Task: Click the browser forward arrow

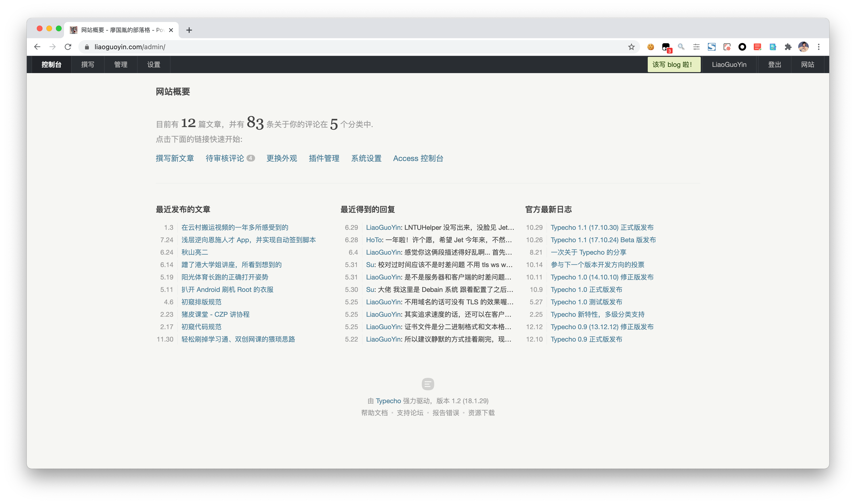Action: coord(52,47)
